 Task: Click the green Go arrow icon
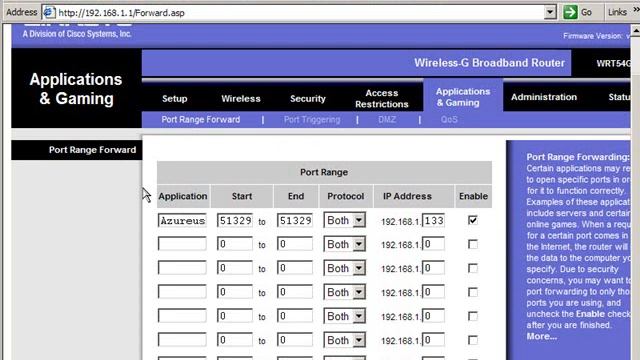570,12
